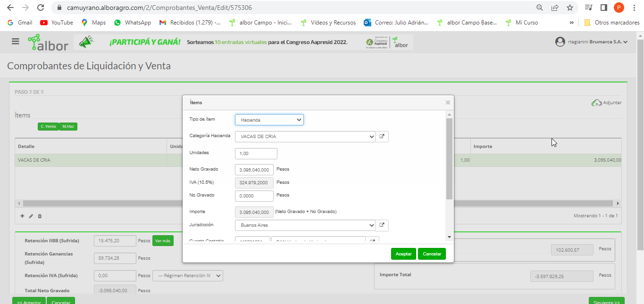Open the Recibidos mail bookmark
The height and width of the screenshot is (304, 644).
(190, 23)
